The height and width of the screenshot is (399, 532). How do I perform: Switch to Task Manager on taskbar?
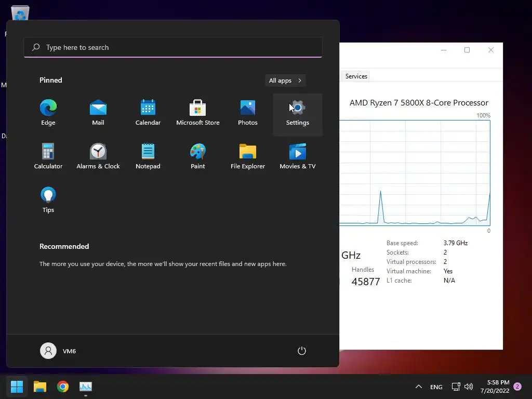pyautogui.click(x=86, y=387)
